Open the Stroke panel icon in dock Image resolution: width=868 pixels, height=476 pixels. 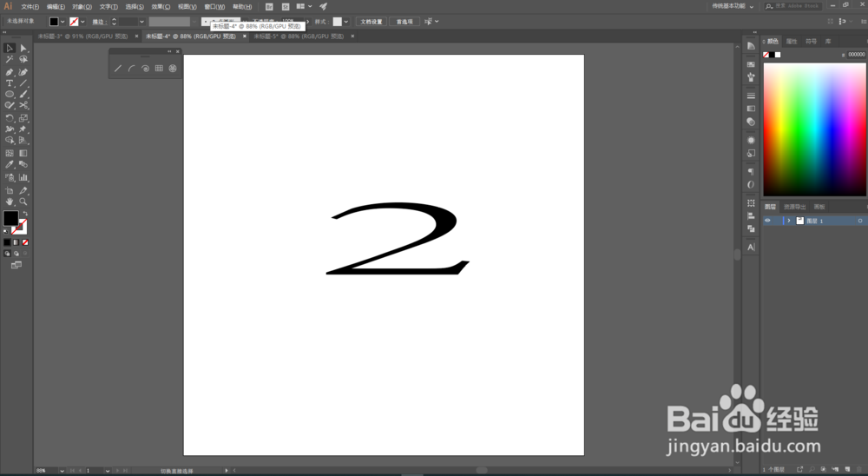[x=751, y=96]
